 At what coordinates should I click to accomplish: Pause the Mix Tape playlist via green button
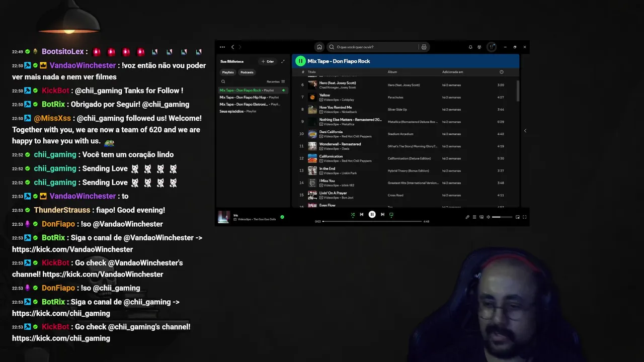[x=300, y=61]
